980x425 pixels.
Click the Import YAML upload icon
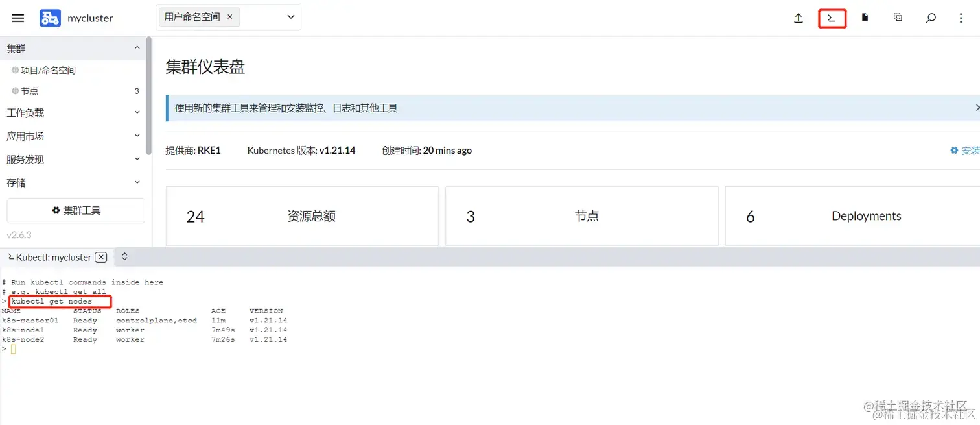[x=799, y=18]
